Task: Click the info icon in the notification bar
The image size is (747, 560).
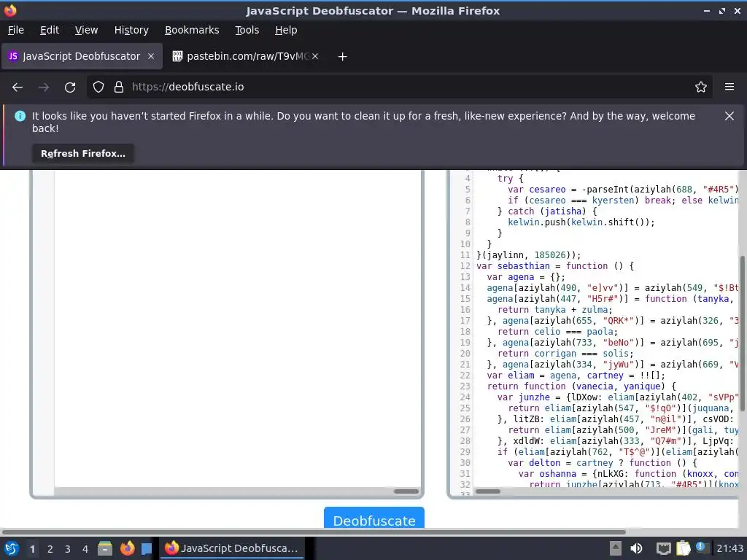Action: [20, 116]
